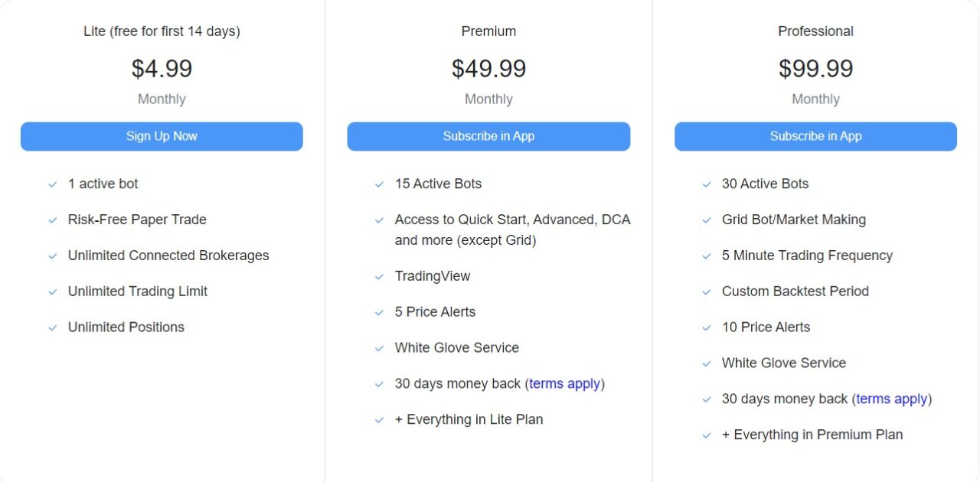Click checkmark next to Risk-Free Paper Trade
This screenshot has height=482, width=980.
coord(53,220)
